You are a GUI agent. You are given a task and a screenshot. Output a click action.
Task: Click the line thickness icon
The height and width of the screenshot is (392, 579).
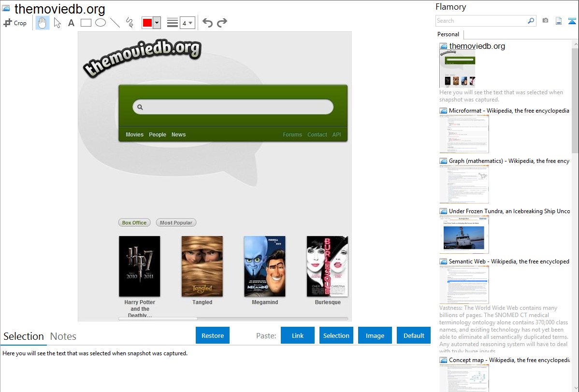[173, 23]
